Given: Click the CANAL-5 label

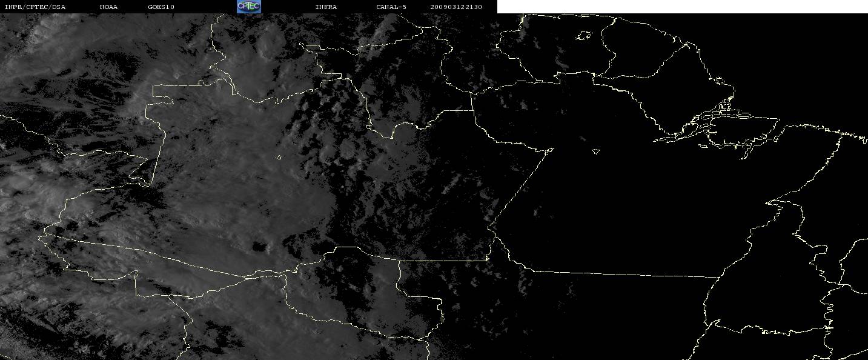Looking at the screenshot, I should point(391,7).
